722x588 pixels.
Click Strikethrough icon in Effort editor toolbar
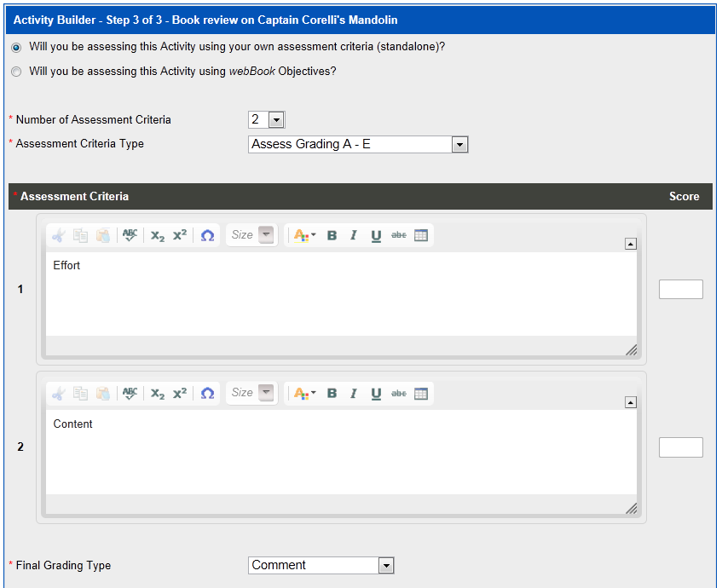point(398,235)
